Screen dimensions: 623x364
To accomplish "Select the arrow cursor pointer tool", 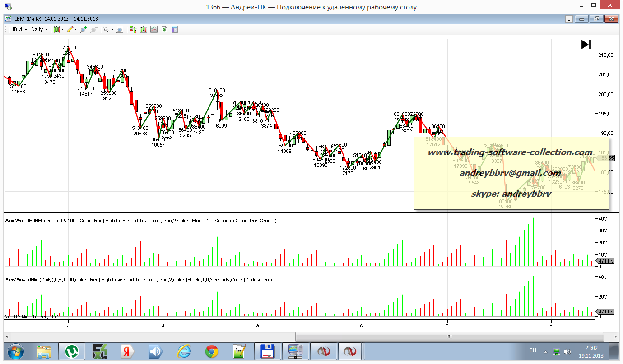I will pos(107,29).
